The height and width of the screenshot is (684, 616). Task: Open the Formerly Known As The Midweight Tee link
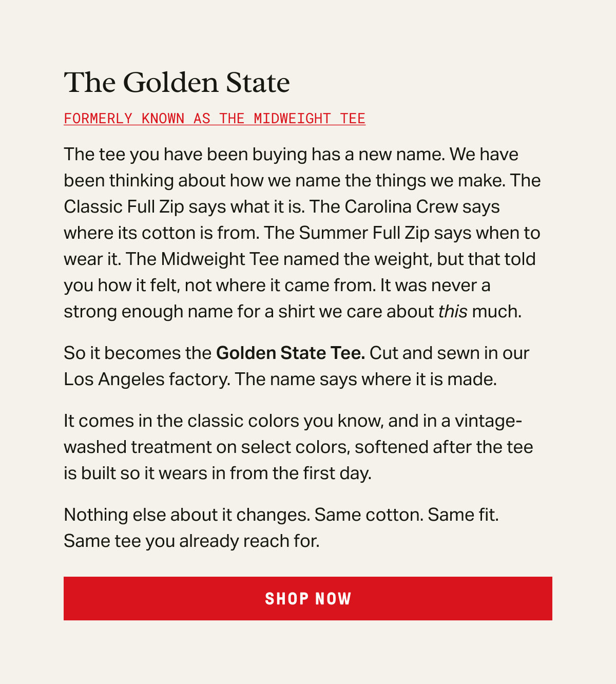coord(215,119)
